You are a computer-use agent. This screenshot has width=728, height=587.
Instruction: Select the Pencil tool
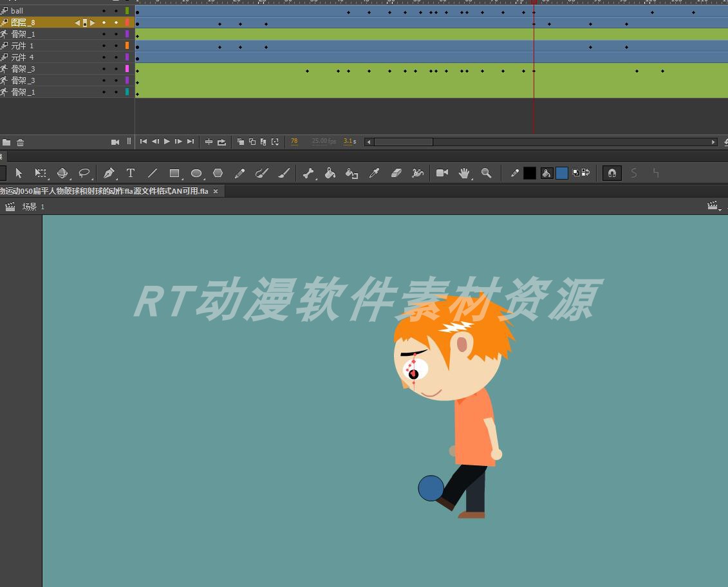[x=239, y=173]
